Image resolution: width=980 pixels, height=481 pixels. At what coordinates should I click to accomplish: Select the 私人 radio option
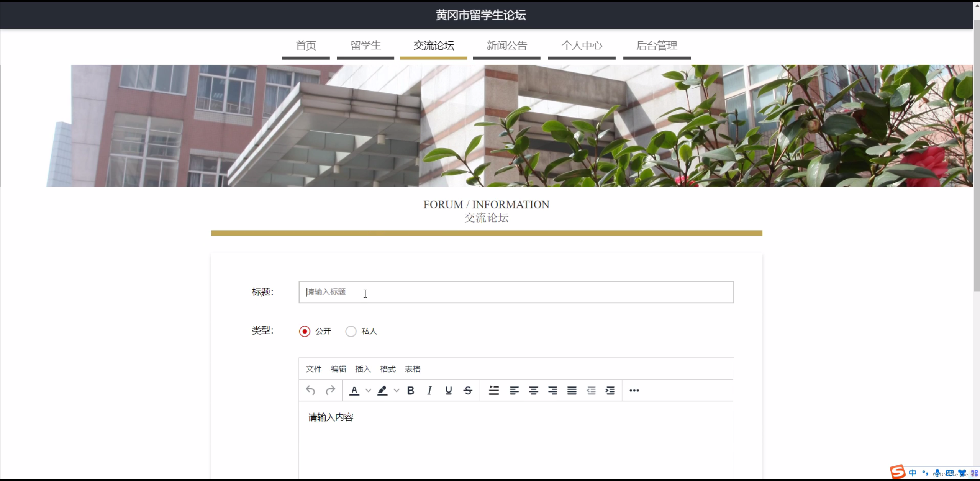[351, 331]
